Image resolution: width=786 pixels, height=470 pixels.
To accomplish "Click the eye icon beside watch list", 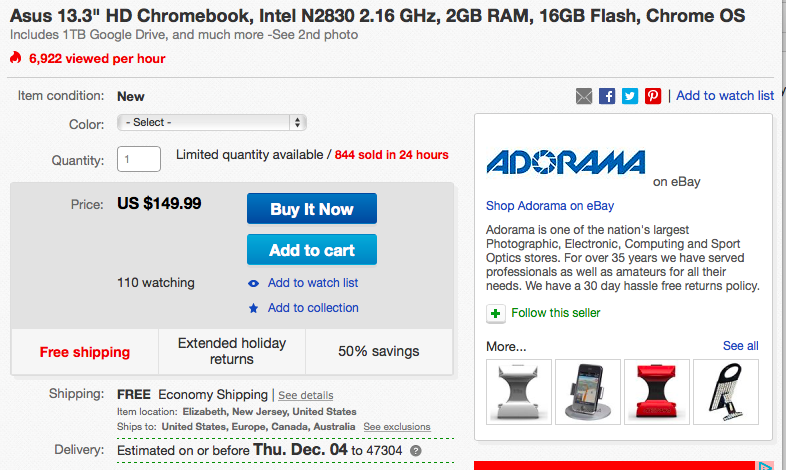I will pyautogui.click(x=254, y=283).
